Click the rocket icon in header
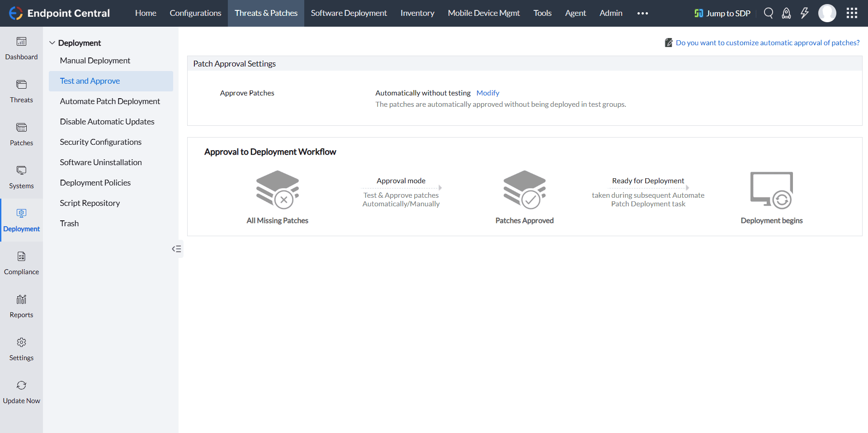Image resolution: width=868 pixels, height=433 pixels. tap(787, 13)
